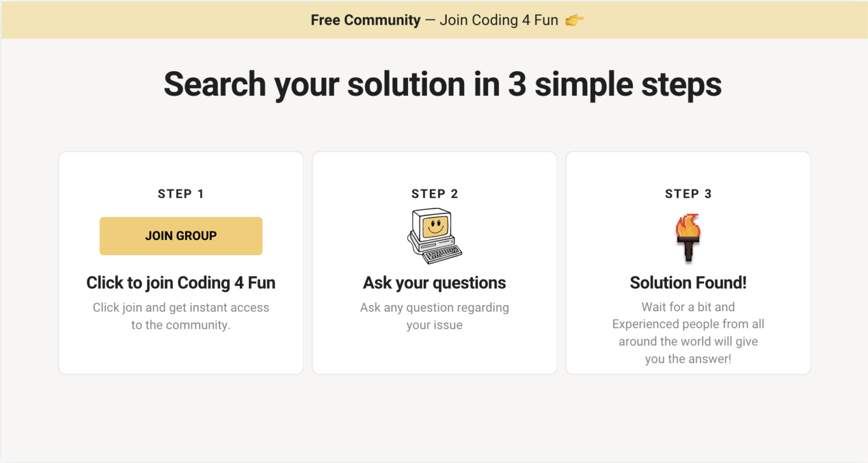Click the main heading about 3 simple steps
The image size is (868, 463).
(442, 84)
